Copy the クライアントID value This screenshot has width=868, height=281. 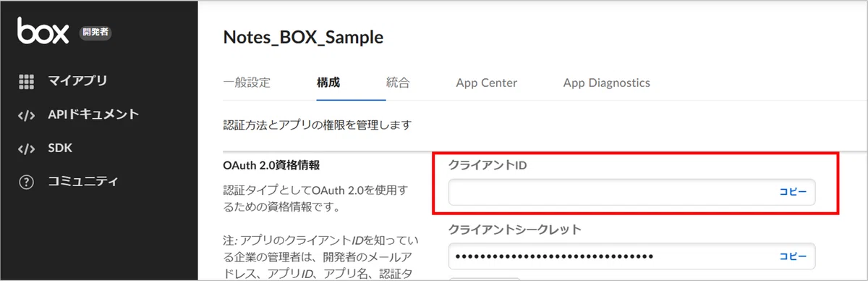[793, 193]
